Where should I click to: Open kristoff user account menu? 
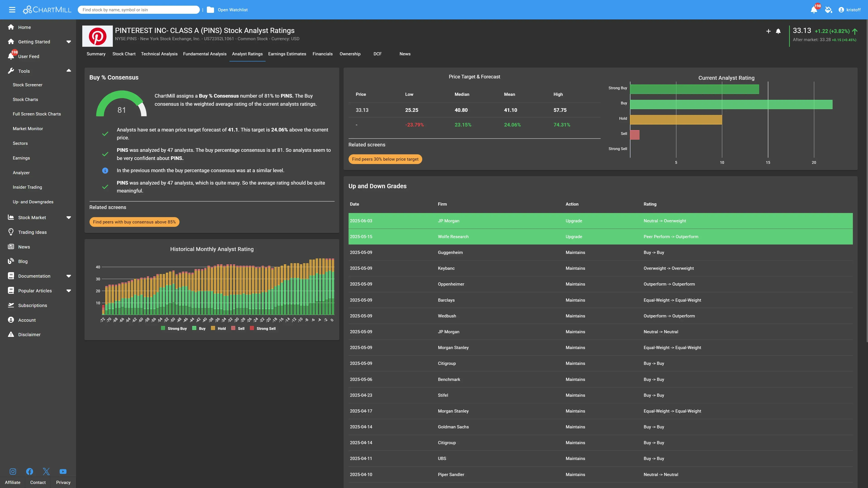point(849,10)
